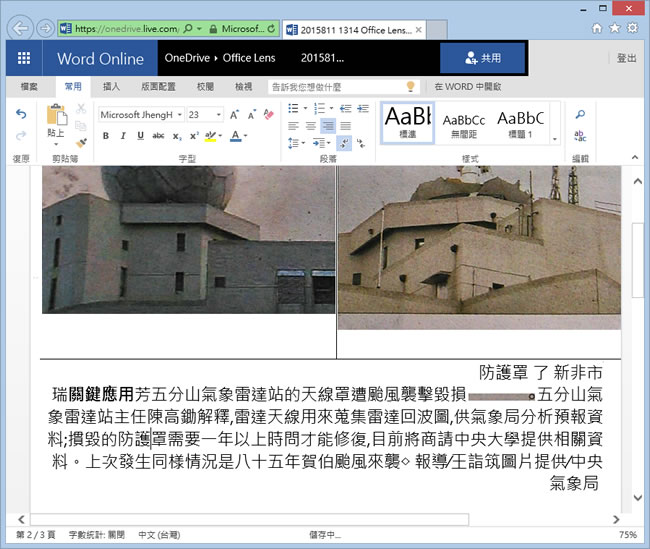
Task: Click the Undo arrow icon
Action: pos(21,115)
